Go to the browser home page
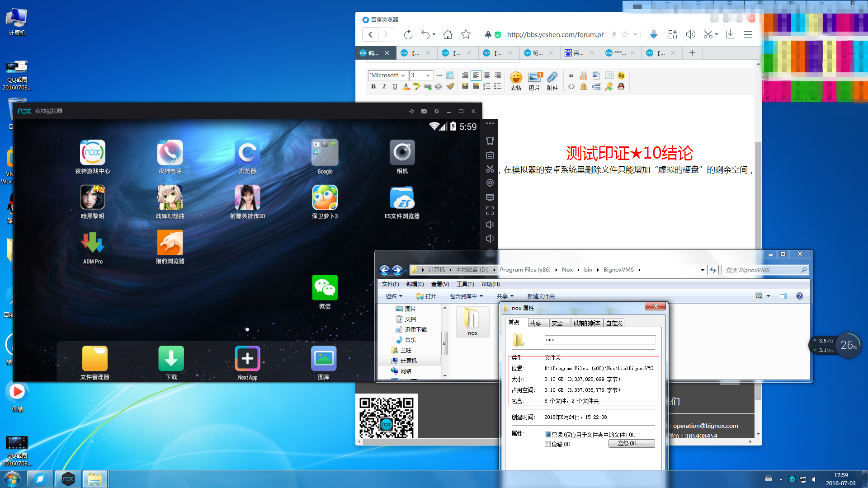Screen dimensions: 868x488 [448, 34]
